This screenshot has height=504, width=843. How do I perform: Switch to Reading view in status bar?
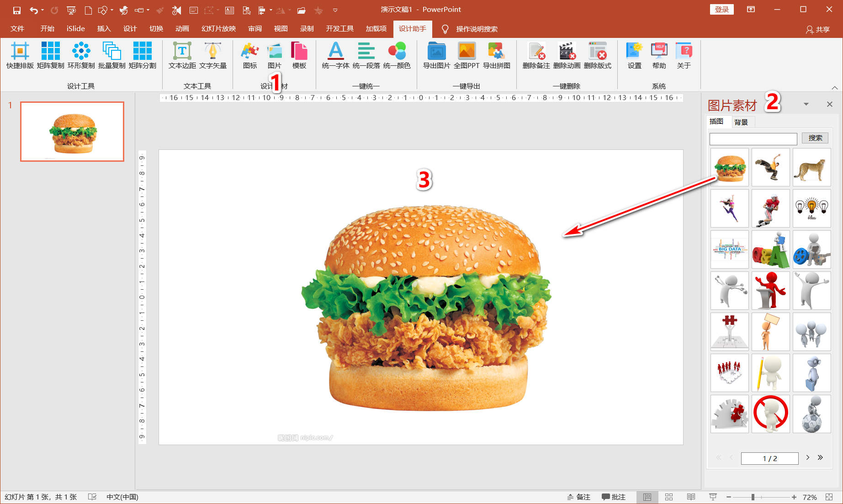coord(691,497)
